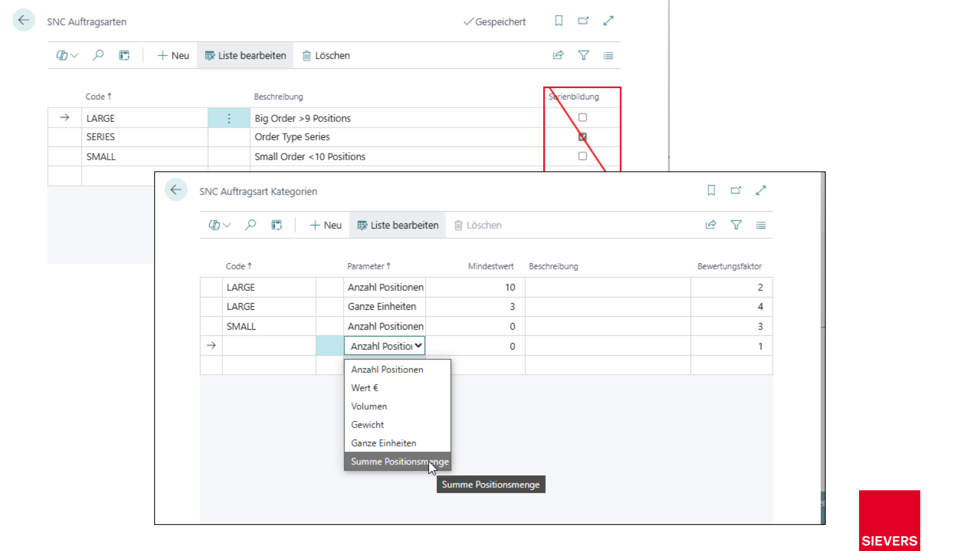Go back from Auftragsart Kategorien page
980x551 pixels.
[176, 190]
